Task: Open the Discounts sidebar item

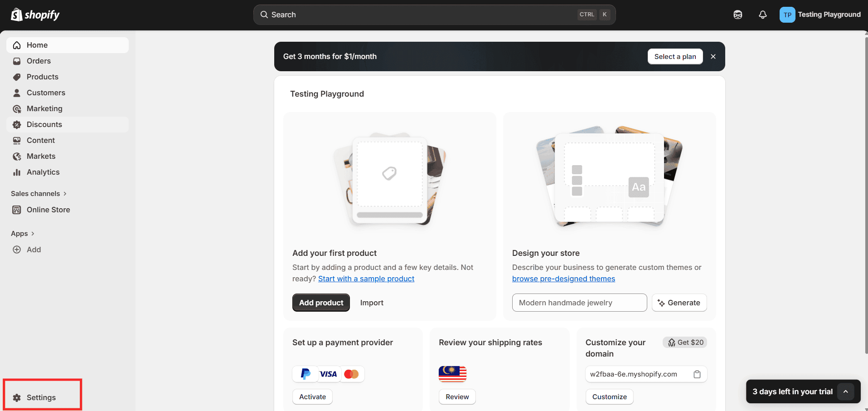Action: pos(44,124)
